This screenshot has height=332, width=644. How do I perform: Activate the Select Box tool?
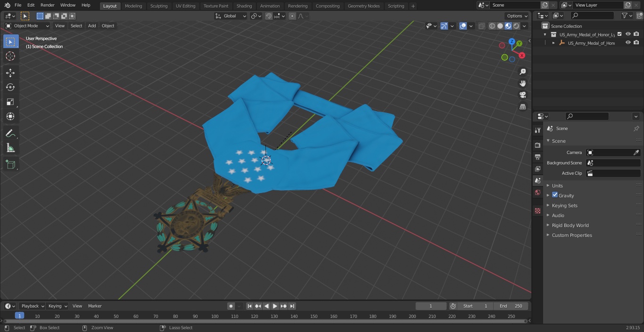tap(10, 41)
